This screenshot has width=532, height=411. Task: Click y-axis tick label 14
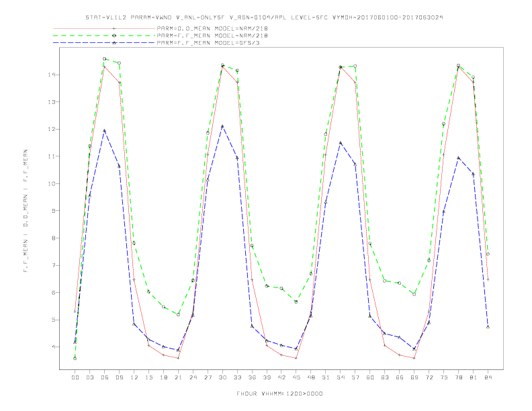point(52,75)
